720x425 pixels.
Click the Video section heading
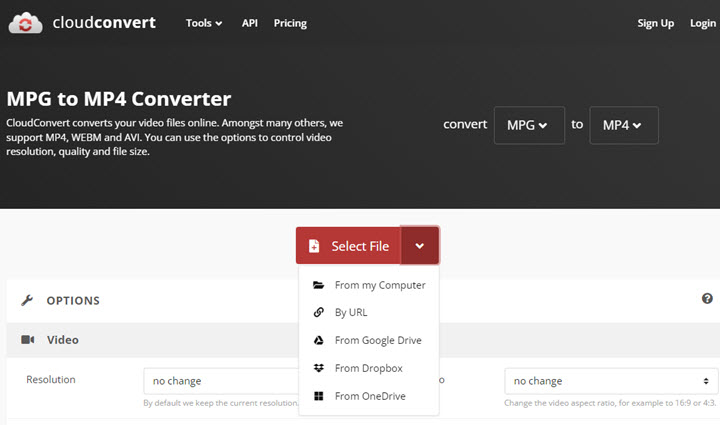(x=62, y=340)
